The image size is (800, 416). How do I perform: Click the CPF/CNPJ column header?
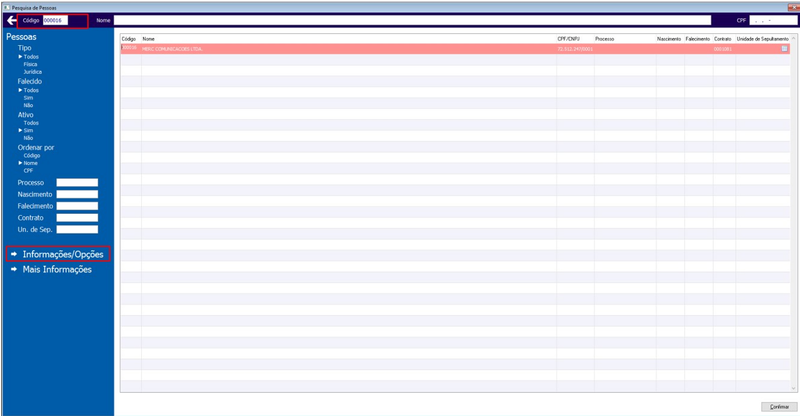(x=568, y=39)
